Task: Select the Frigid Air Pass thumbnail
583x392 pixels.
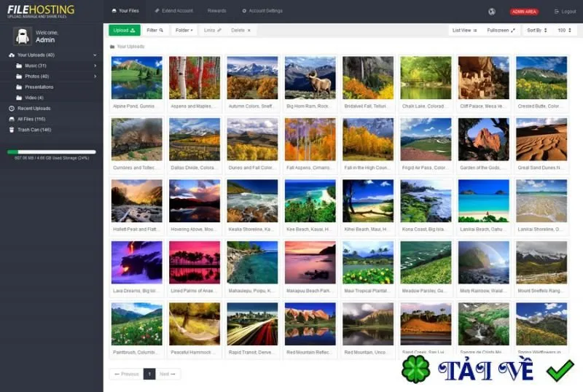Action: click(426, 139)
